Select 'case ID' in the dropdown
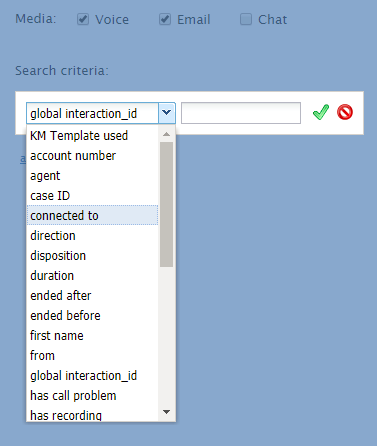Viewport: 377px width, 446px height. tap(92, 196)
